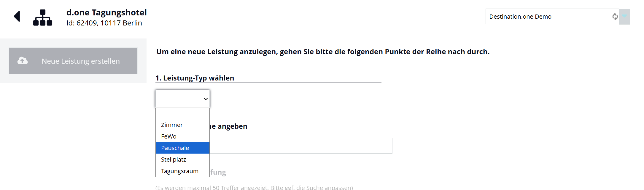Expand the Destination.one Demo dropdown arrow
The image size is (644, 190).
pyautogui.click(x=624, y=17)
